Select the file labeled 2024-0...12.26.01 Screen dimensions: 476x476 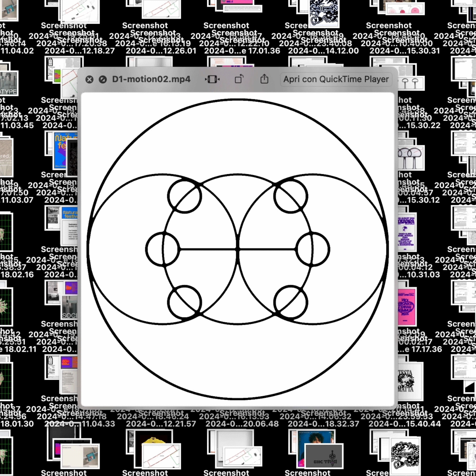pyautogui.click(x=161, y=51)
